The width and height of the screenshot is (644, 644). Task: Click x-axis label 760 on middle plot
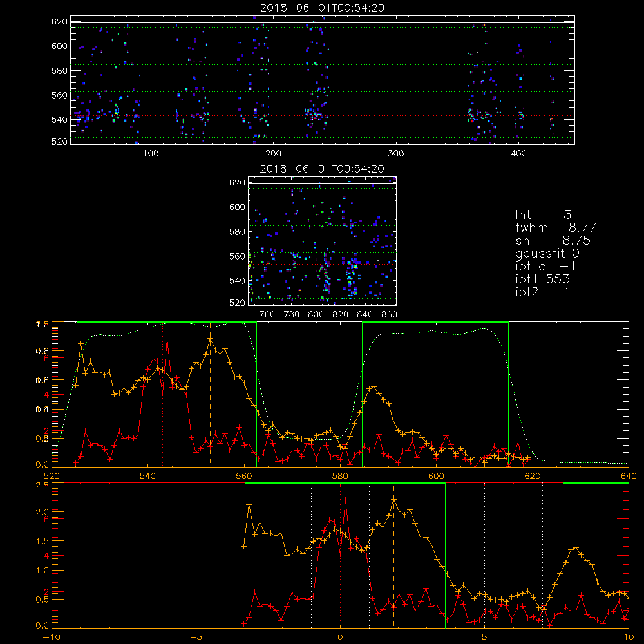coord(267,315)
